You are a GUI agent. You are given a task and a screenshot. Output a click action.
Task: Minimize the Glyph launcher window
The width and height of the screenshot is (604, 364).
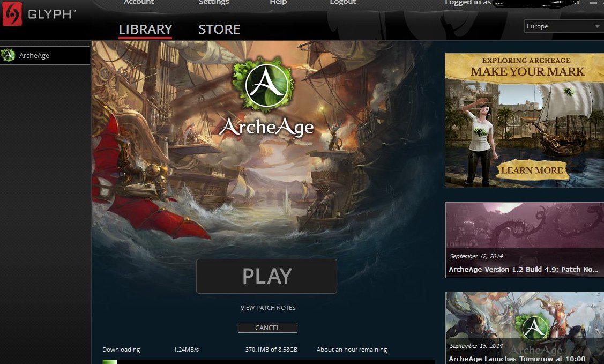[594, 2]
